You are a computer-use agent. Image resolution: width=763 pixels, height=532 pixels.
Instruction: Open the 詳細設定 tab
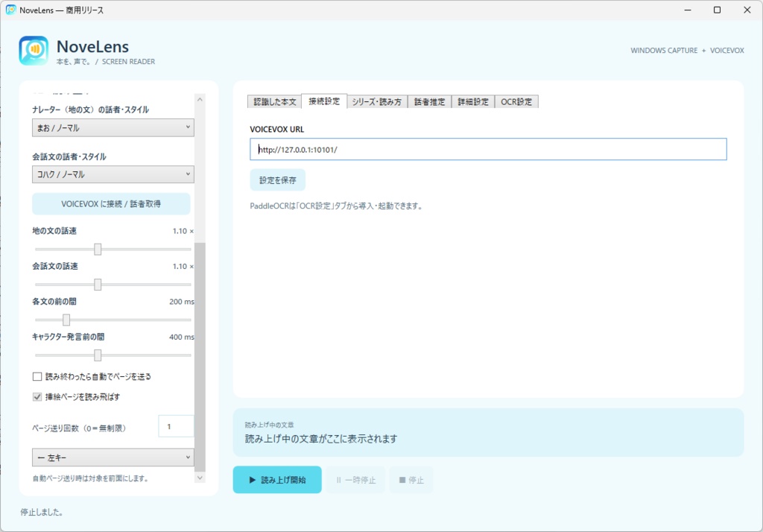point(473,102)
